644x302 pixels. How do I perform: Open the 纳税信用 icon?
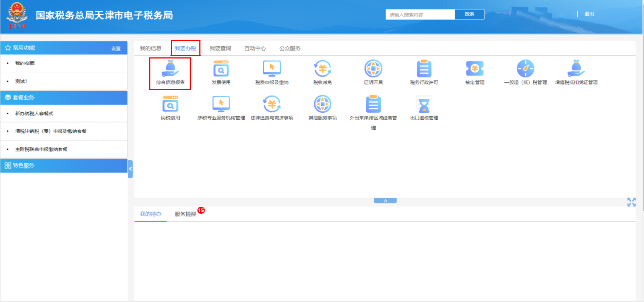[x=170, y=105]
